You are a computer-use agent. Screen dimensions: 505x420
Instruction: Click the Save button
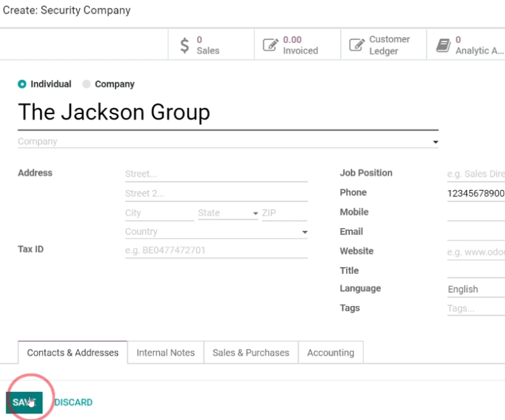point(24,402)
